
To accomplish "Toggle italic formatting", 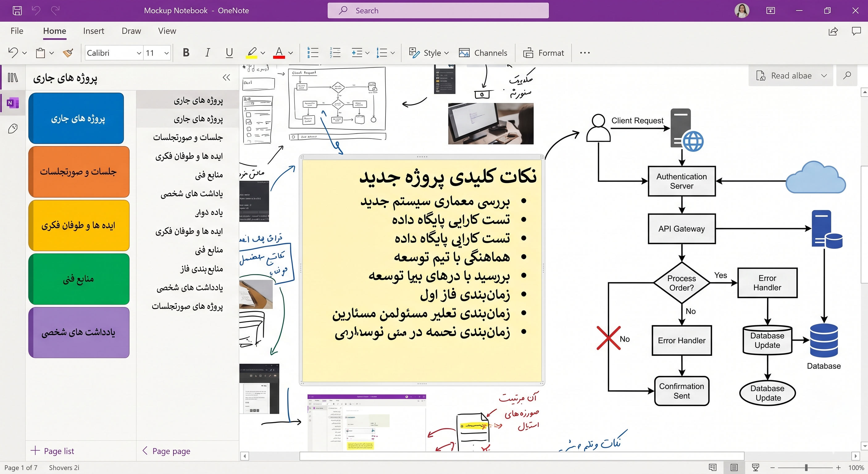I will coord(207,52).
